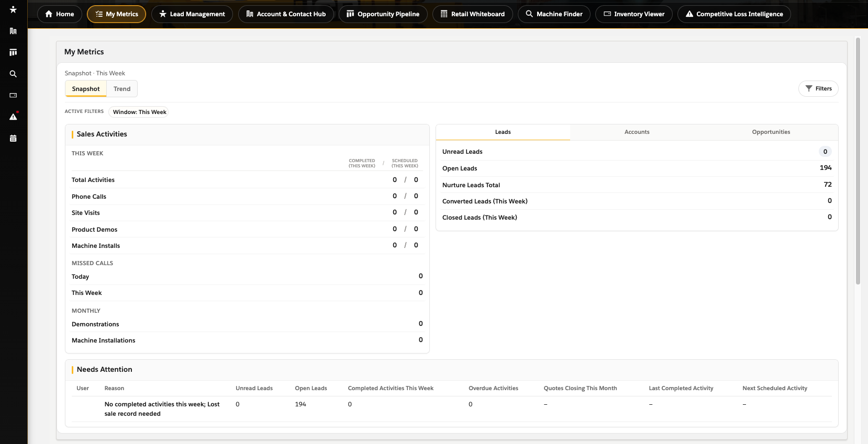
Task: Select the My Metrics nav tab
Action: pos(117,14)
